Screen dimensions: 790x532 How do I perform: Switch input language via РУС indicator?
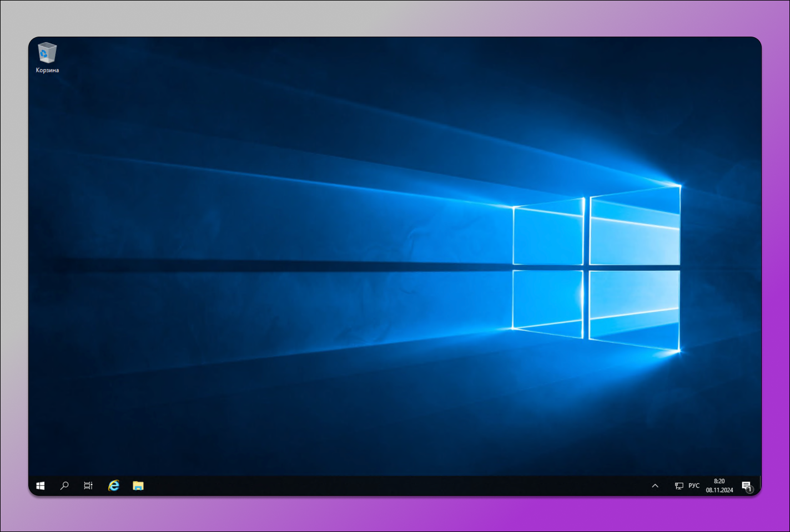pos(694,486)
